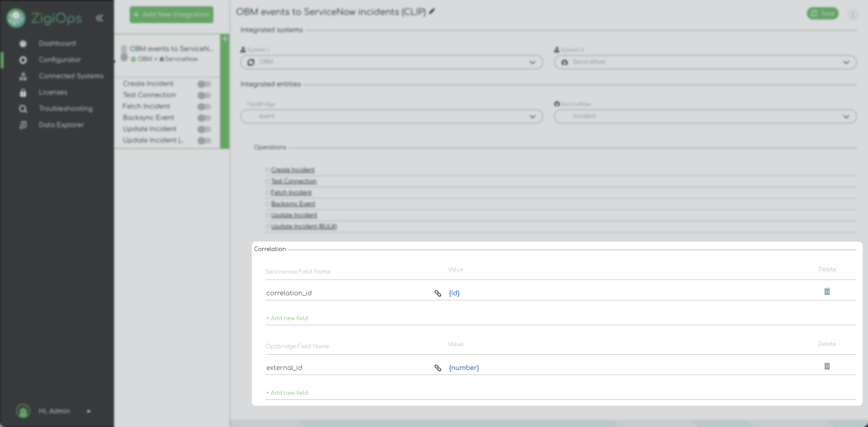The width and height of the screenshot is (868, 427).
Task: Open Backsync Event operation link
Action: 293,204
